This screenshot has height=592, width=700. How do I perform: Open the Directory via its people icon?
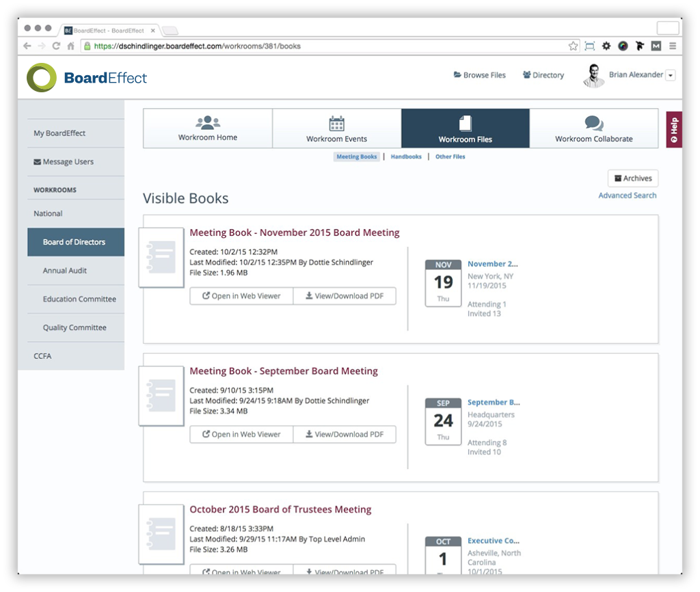[x=526, y=75]
